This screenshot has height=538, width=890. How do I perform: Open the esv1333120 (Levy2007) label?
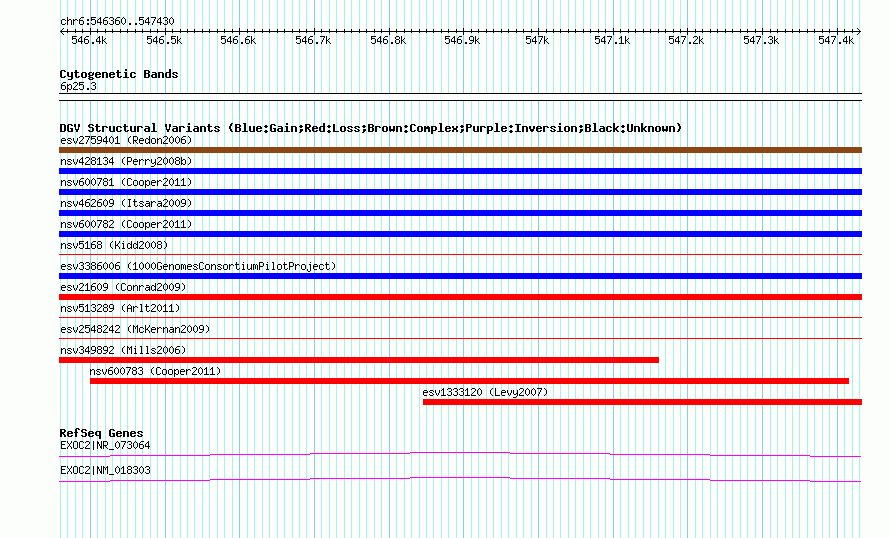[x=485, y=392]
